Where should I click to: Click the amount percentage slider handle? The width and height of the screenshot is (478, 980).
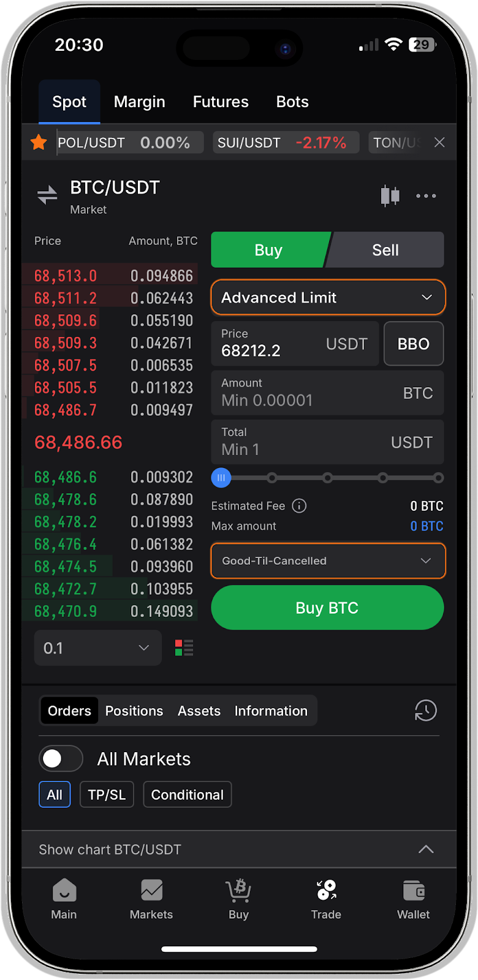click(221, 478)
